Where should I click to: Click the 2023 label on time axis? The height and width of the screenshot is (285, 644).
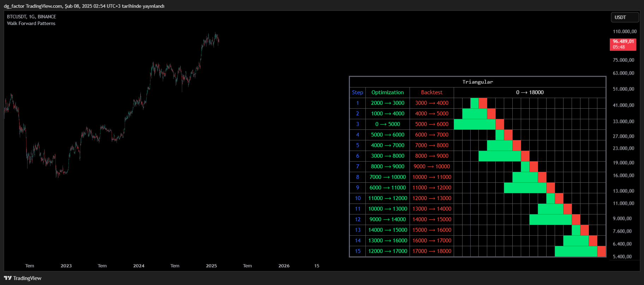click(66, 266)
